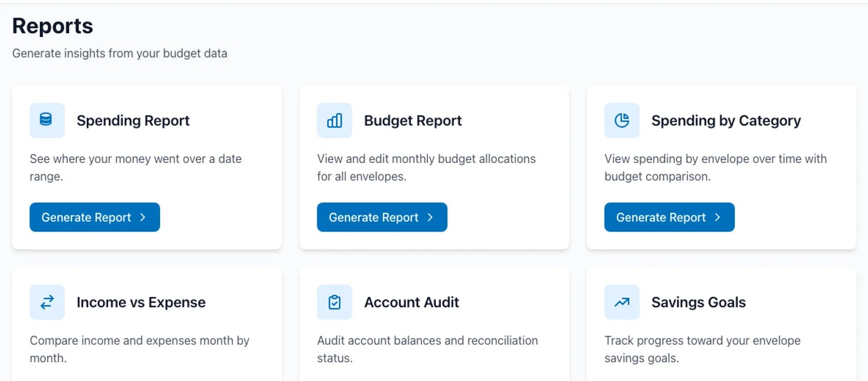
Task: Select the Income vs Expense title
Action: point(141,302)
